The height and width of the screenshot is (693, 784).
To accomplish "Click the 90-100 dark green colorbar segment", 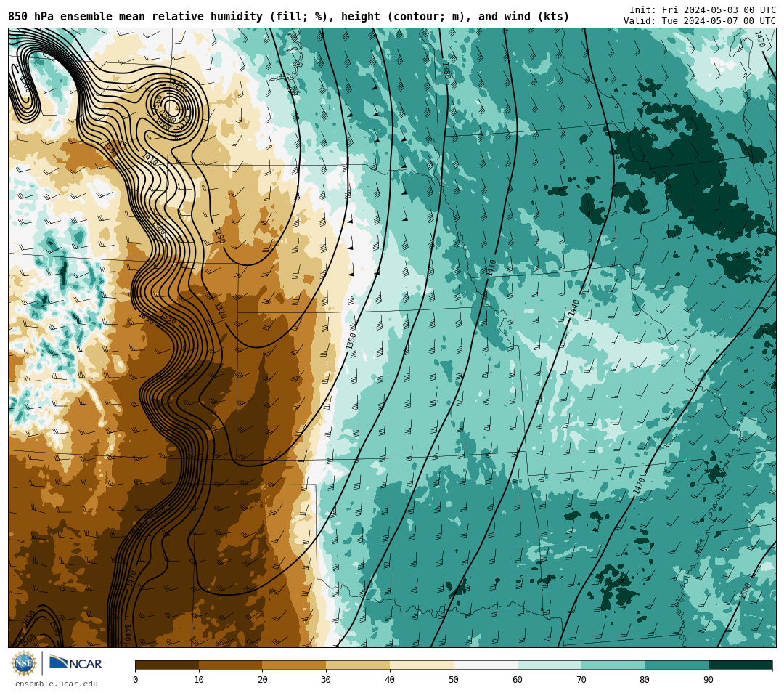I will coord(740,665).
